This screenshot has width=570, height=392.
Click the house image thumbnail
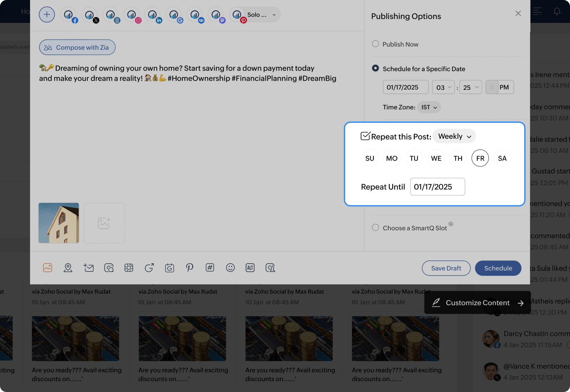59,223
